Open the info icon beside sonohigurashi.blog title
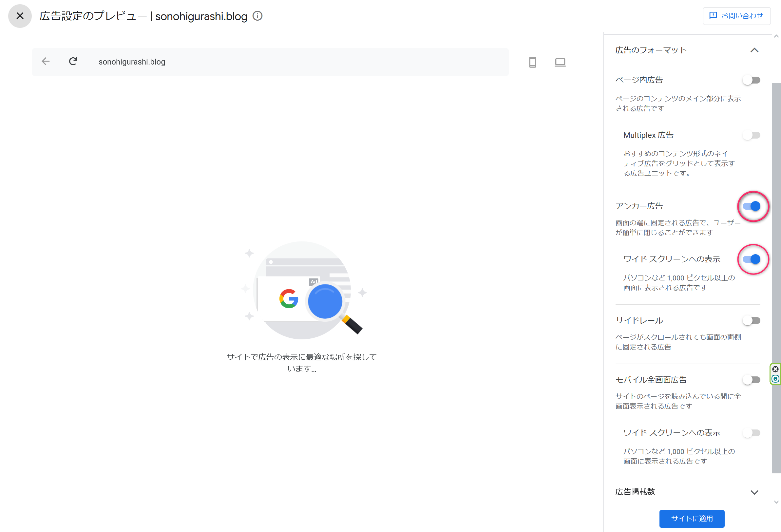This screenshot has width=781, height=532. [257, 16]
